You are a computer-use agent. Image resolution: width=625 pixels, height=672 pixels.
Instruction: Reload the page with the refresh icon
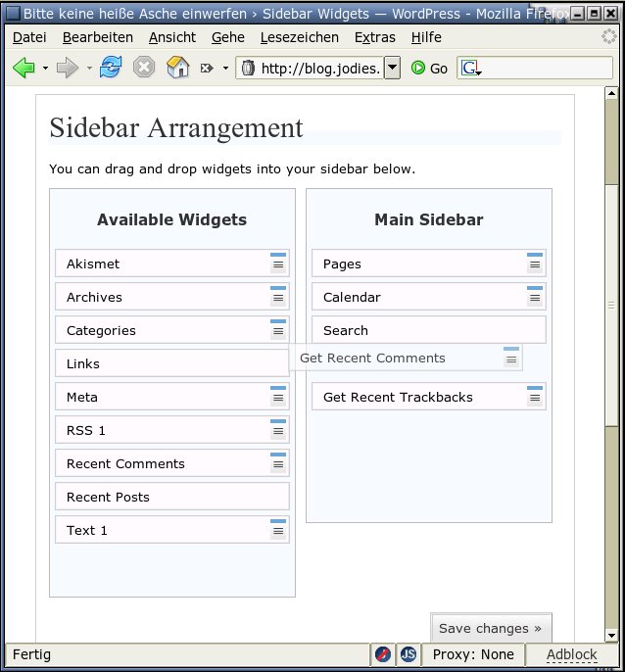pos(111,68)
